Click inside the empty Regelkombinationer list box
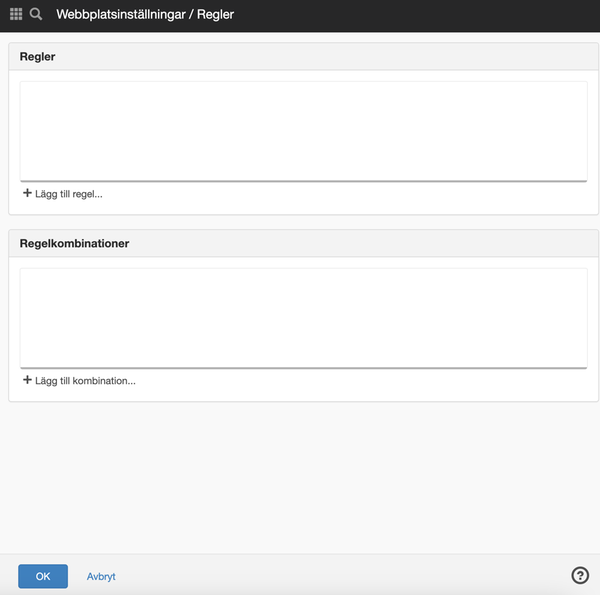The height and width of the screenshot is (595, 600). 303,318
